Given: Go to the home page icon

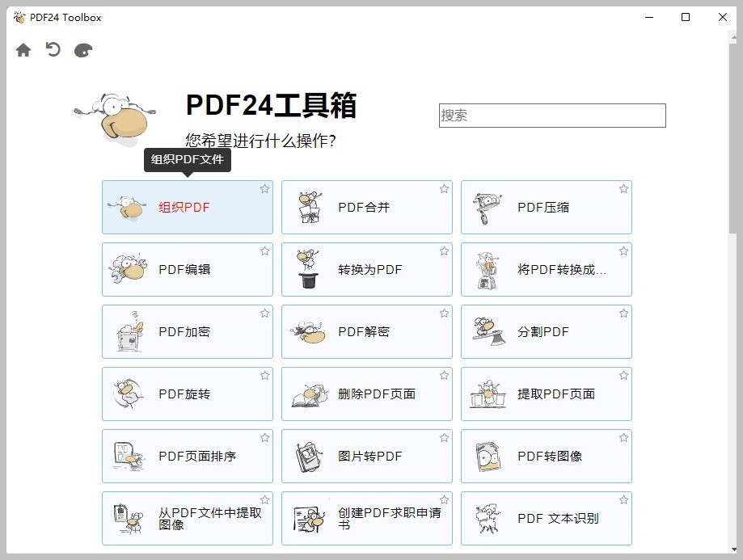Looking at the screenshot, I should (23, 50).
